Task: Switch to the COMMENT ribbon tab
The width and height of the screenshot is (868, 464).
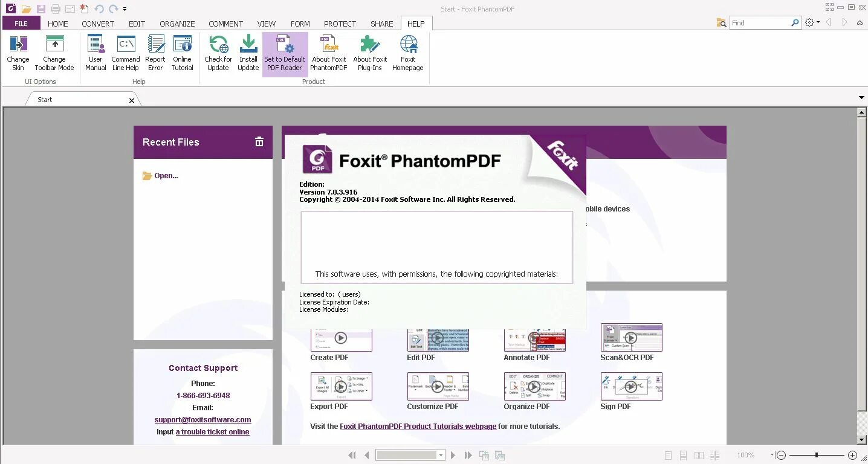Action: pos(225,24)
